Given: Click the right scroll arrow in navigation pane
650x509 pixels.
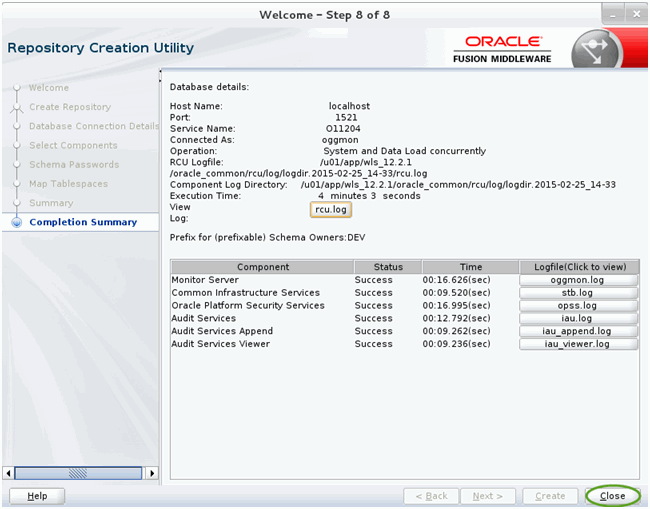Looking at the screenshot, I should pyautogui.click(x=152, y=473).
